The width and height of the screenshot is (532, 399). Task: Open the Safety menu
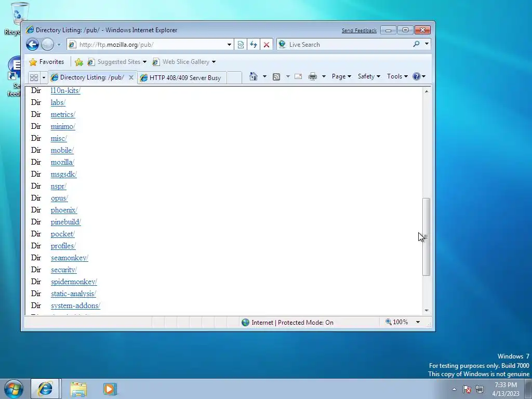tap(369, 76)
